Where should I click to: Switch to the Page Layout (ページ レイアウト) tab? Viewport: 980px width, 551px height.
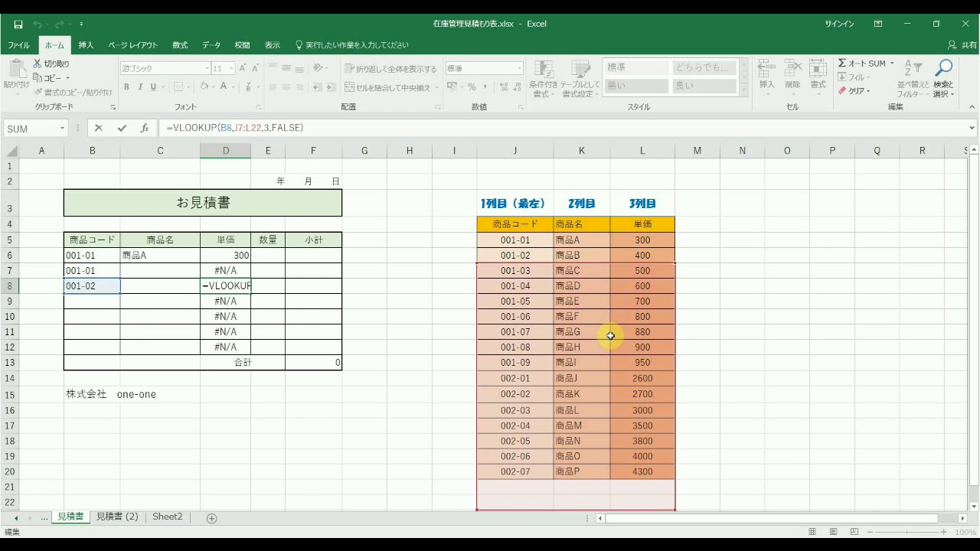[x=132, y=45]
